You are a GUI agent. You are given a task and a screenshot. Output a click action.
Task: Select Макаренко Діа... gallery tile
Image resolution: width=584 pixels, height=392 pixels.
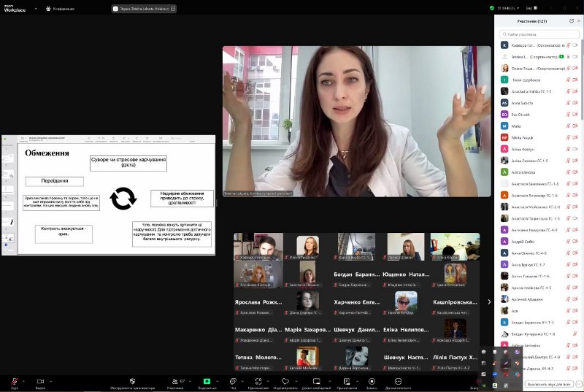coord(258,329)
